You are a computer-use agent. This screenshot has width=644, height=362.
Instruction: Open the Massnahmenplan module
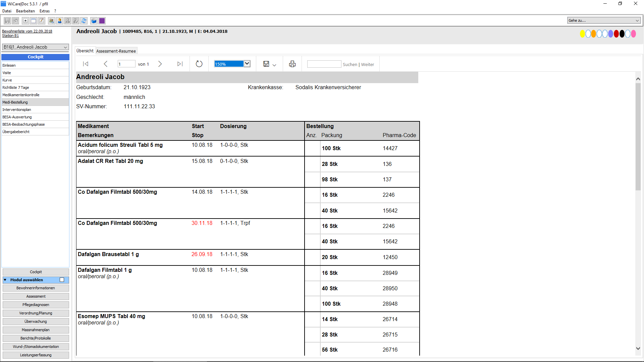point(36,330)
